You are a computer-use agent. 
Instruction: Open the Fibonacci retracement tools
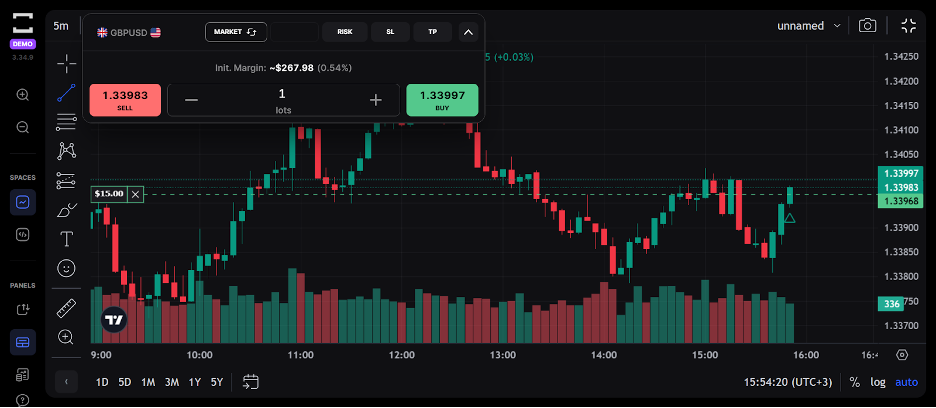tap(66, 122)
